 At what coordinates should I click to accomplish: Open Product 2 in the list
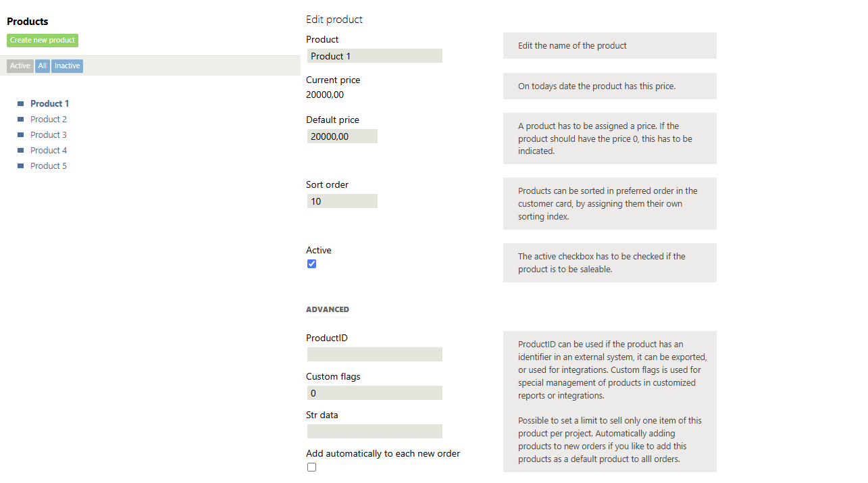49,120
